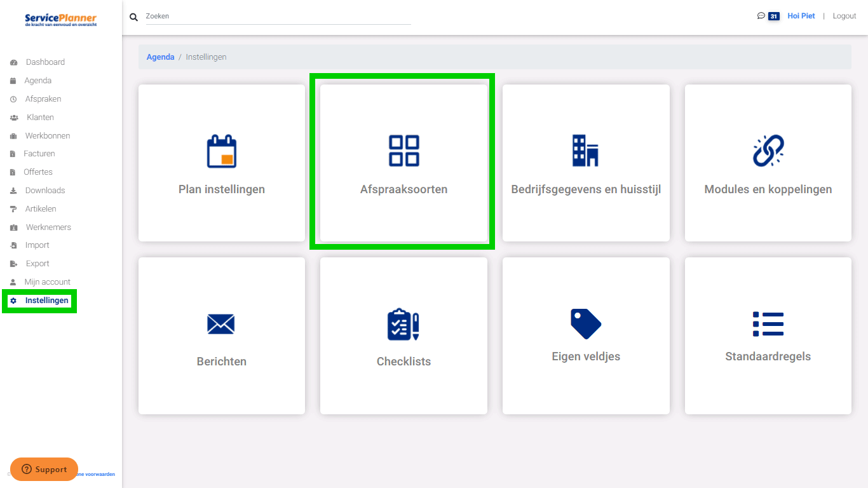Click the Hoi Piet user link
This screenshot has width=868, height=488.
point(801,16)
